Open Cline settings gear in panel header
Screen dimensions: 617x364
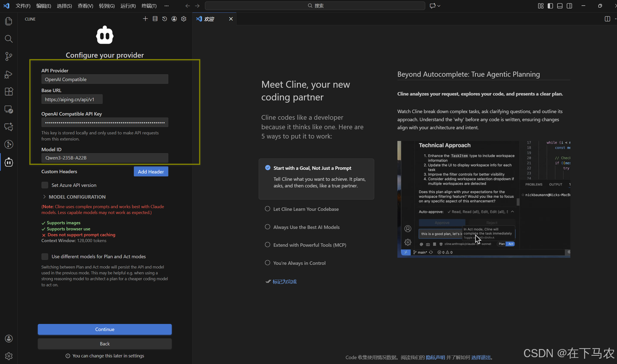pyautogui.click(x=184, y=19)
